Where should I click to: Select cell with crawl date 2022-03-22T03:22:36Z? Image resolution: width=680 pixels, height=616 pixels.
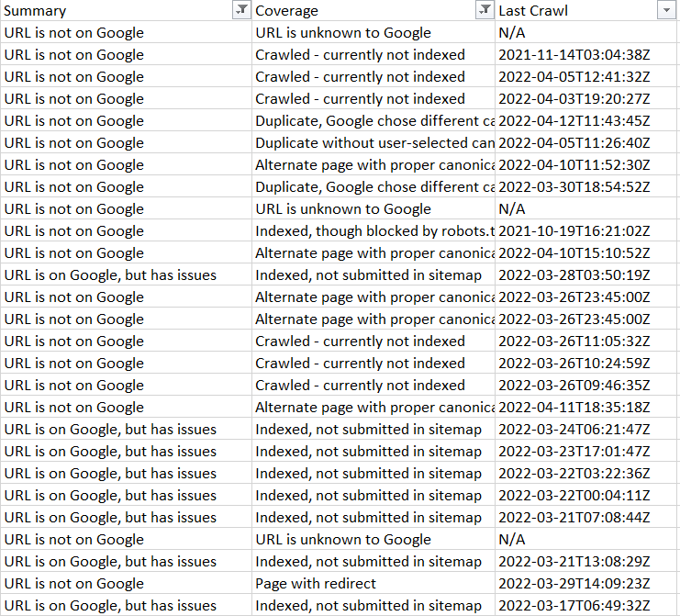click(585, 474)
